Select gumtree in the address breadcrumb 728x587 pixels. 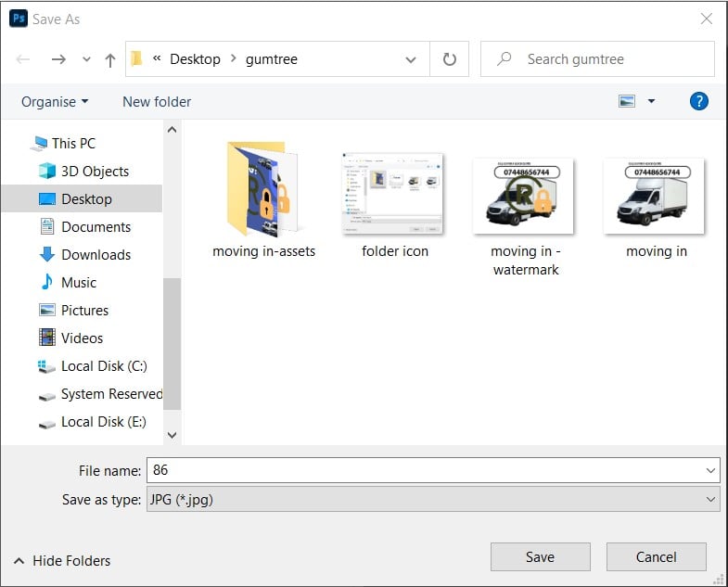(x=272, y=59)
